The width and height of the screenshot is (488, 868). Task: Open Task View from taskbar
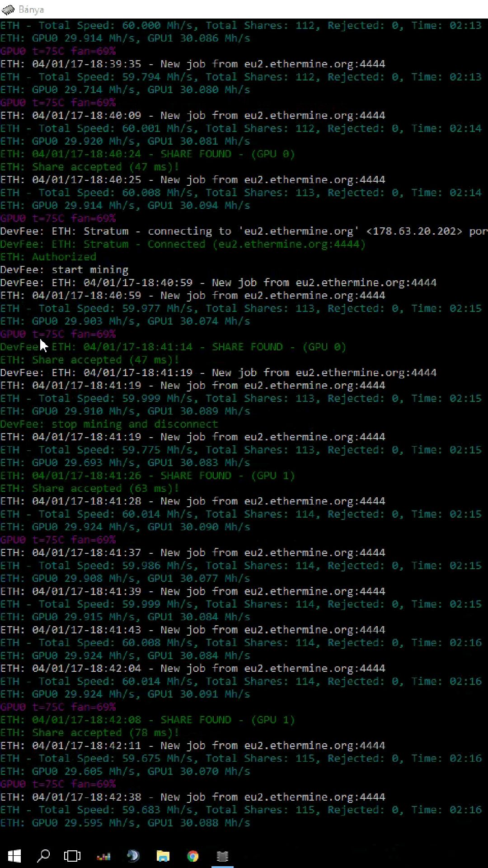coord(72,856)
